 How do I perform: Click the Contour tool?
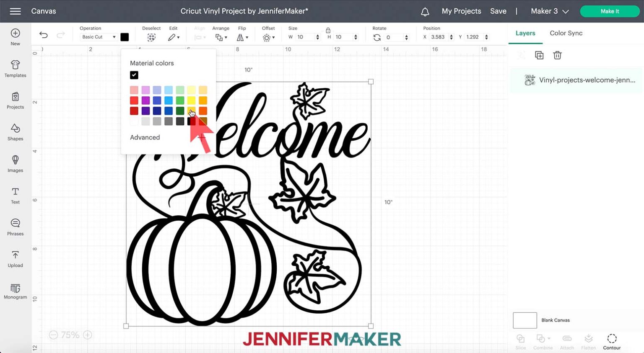click(x=612, y=342)
